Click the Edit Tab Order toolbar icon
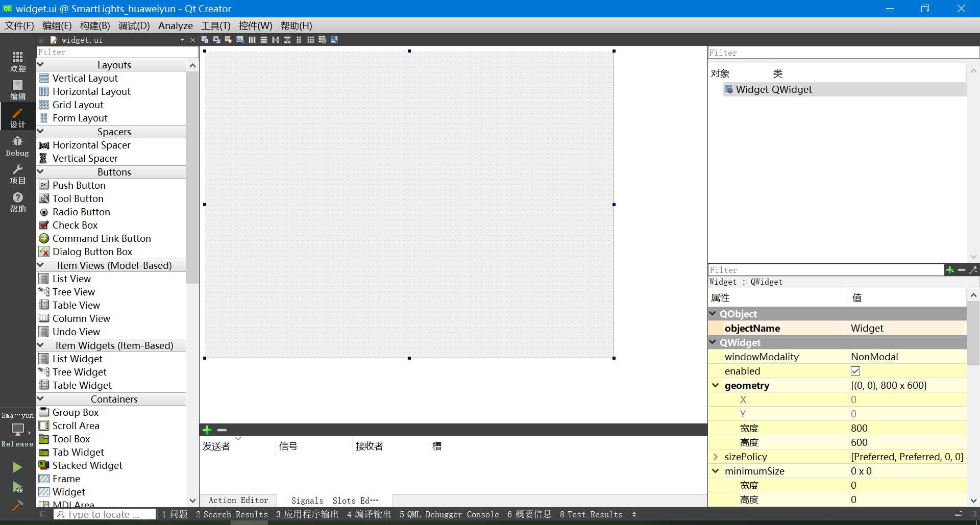980x525 pixels. tap(240, 40)
